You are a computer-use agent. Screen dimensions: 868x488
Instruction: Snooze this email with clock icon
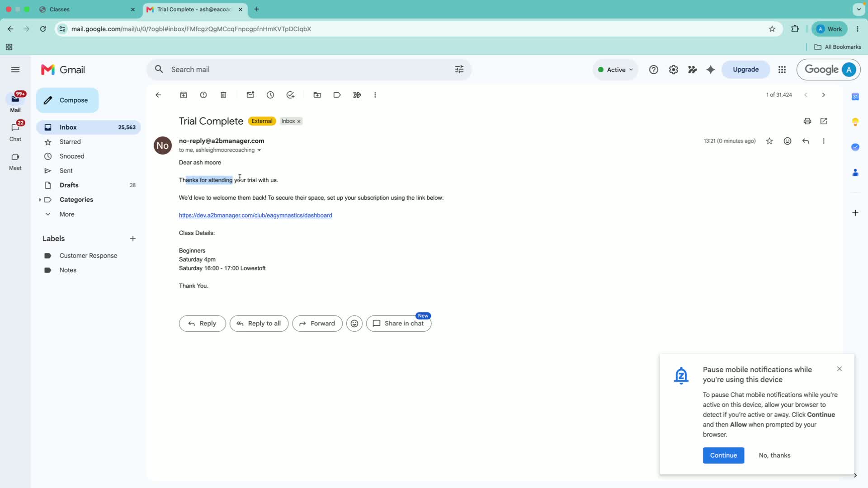click(270, 95)
